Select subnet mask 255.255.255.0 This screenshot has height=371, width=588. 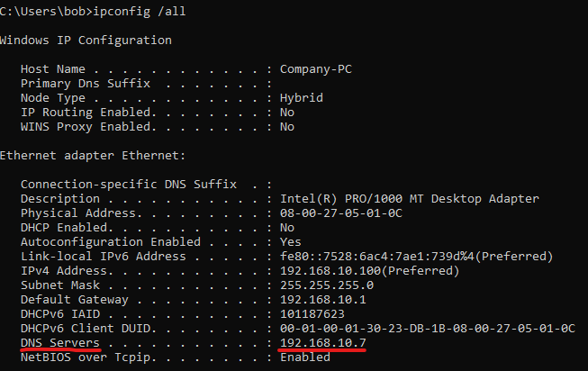pyautogui.click(x=327, y=285)
